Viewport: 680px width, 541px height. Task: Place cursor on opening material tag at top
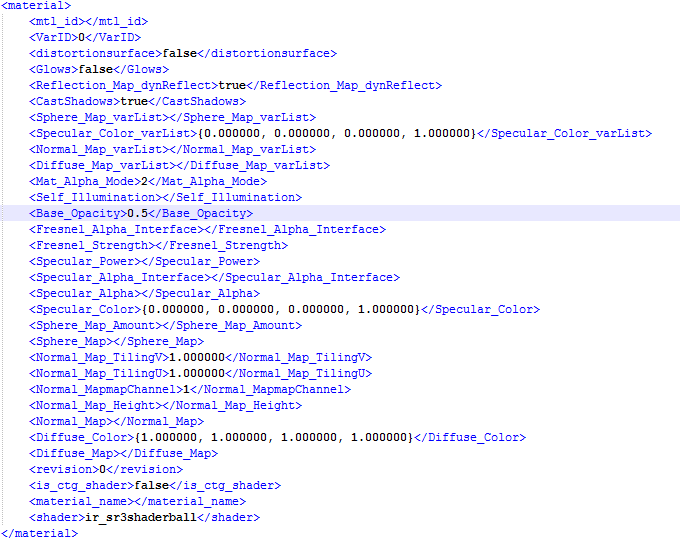point(35,5)
